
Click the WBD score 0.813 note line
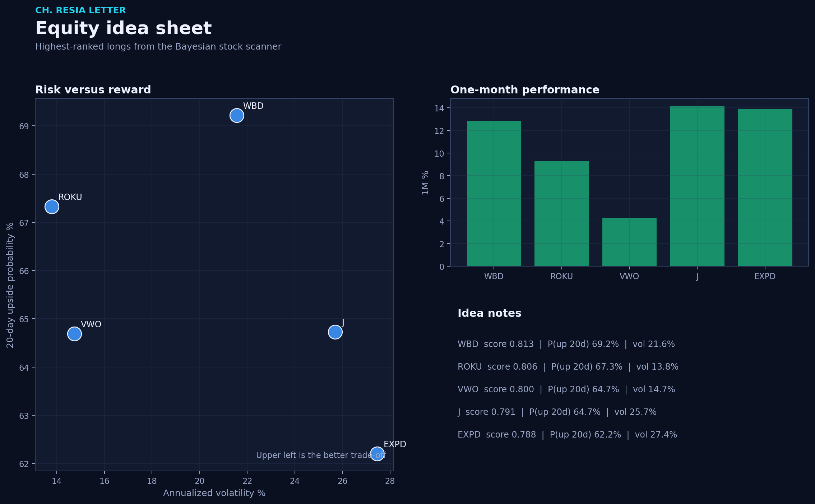tap(566, 344)
